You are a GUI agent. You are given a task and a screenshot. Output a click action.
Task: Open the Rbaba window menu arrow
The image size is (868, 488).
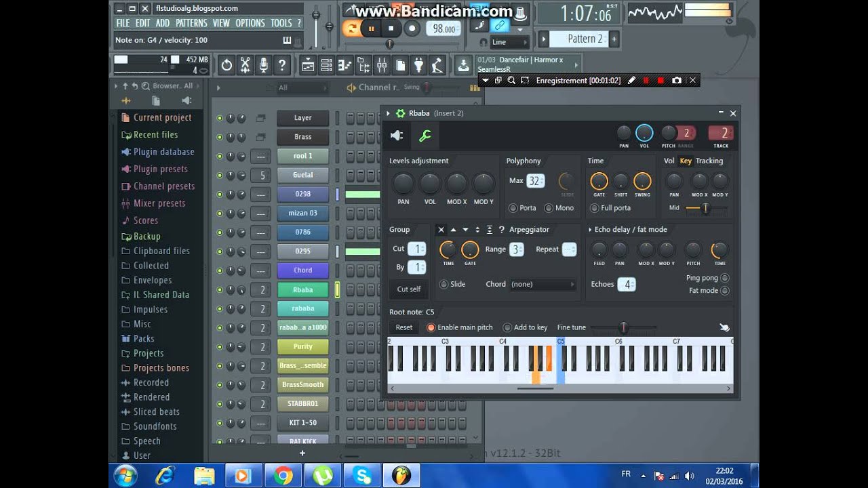point(389,113)
